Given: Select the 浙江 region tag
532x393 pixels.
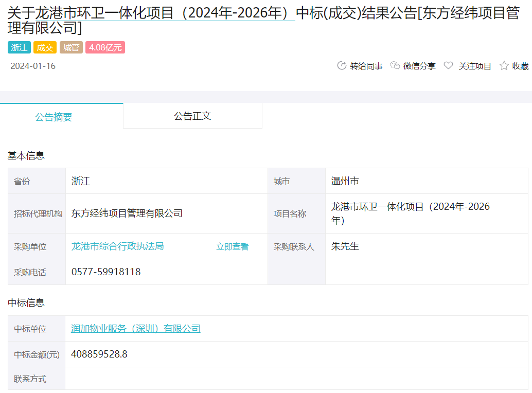Looking at the screenshot, I should [x=20, y=47].
